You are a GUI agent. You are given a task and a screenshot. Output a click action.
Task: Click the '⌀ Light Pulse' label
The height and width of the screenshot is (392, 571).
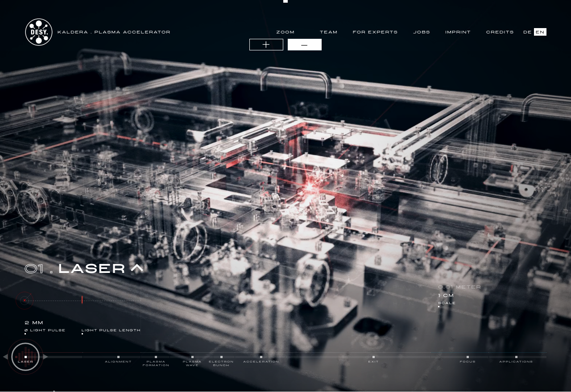click(45, 330)
